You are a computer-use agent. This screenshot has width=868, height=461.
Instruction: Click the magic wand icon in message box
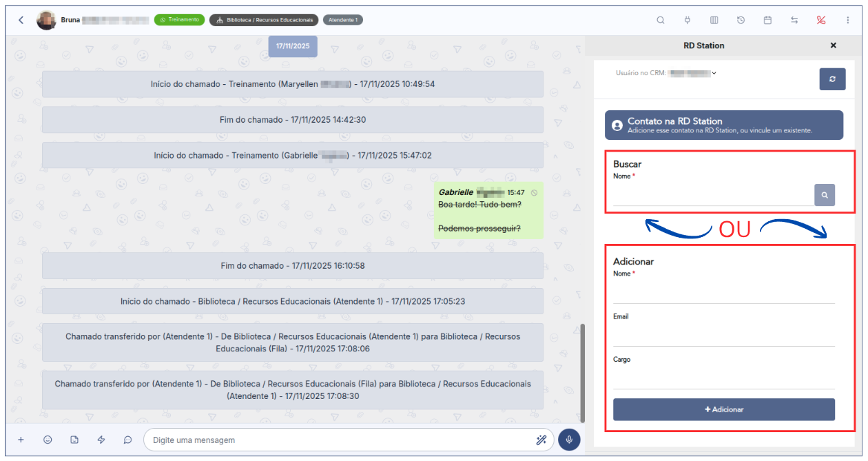(x=541, y=440)
